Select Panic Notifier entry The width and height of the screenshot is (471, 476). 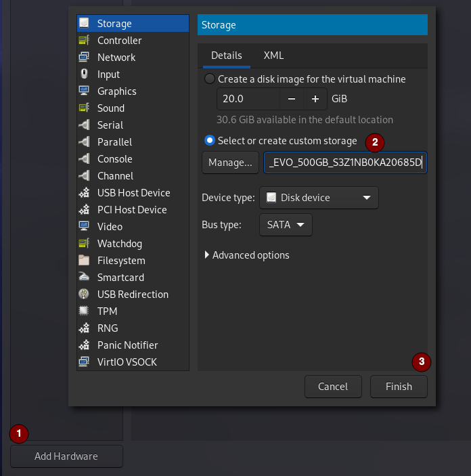133,345
